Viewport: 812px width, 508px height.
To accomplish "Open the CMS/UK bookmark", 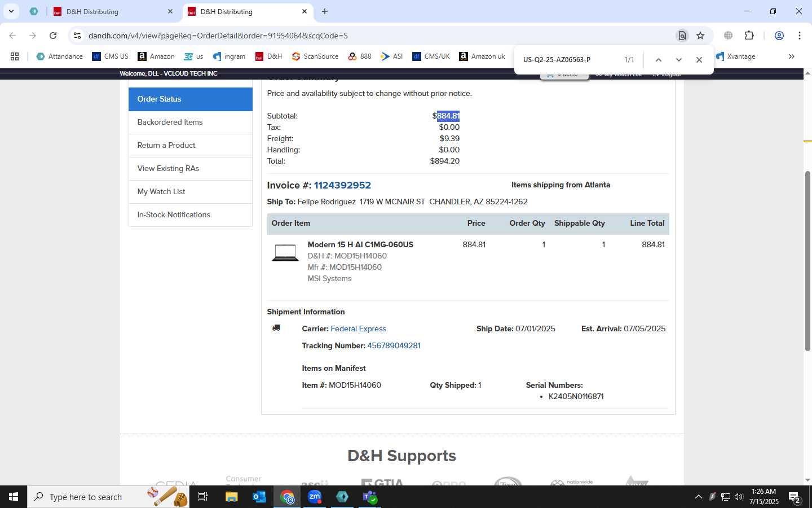I will [x=431, y=56].
